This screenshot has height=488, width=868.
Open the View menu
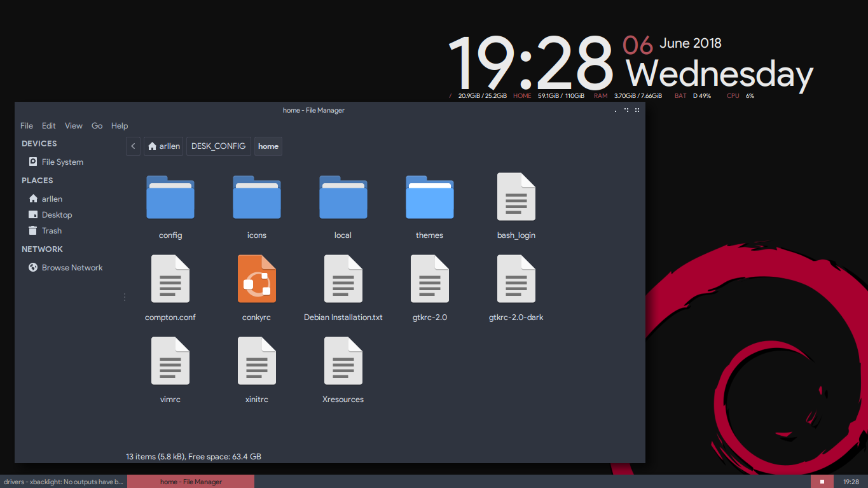coord(73,125)
